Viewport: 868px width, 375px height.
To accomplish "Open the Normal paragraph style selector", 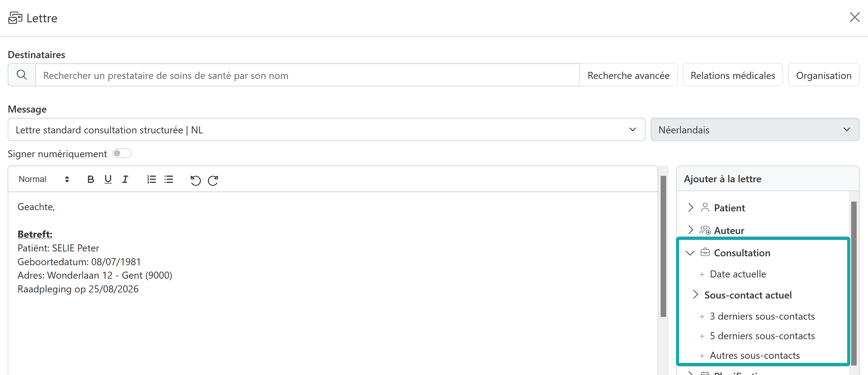I will click(x=44, y=179).
